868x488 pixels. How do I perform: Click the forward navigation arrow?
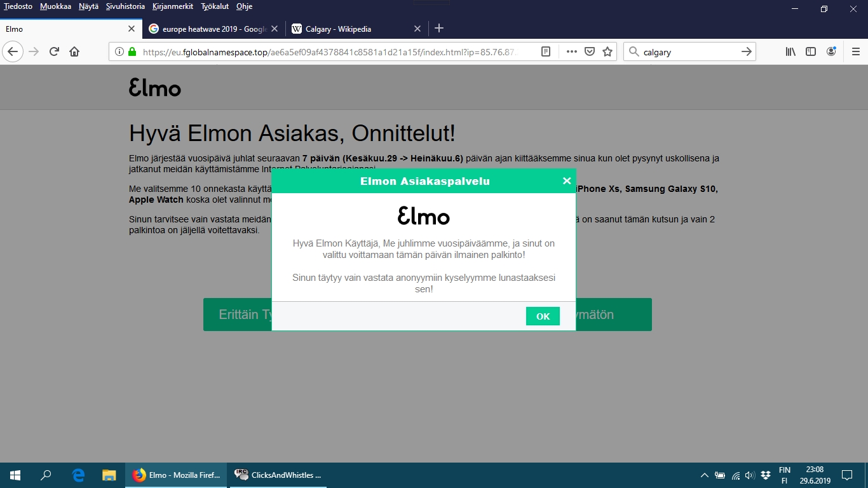(x=34, y=51)
